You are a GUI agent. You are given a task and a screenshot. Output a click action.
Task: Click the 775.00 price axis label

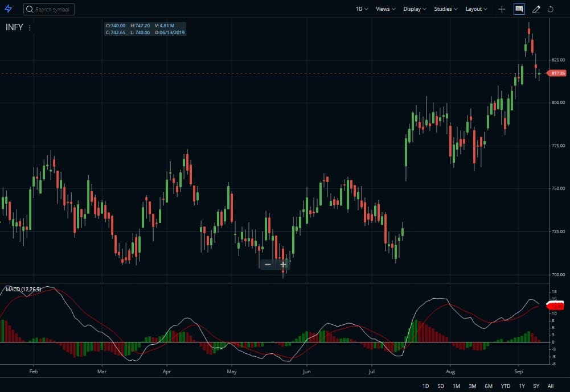point(558,146)
